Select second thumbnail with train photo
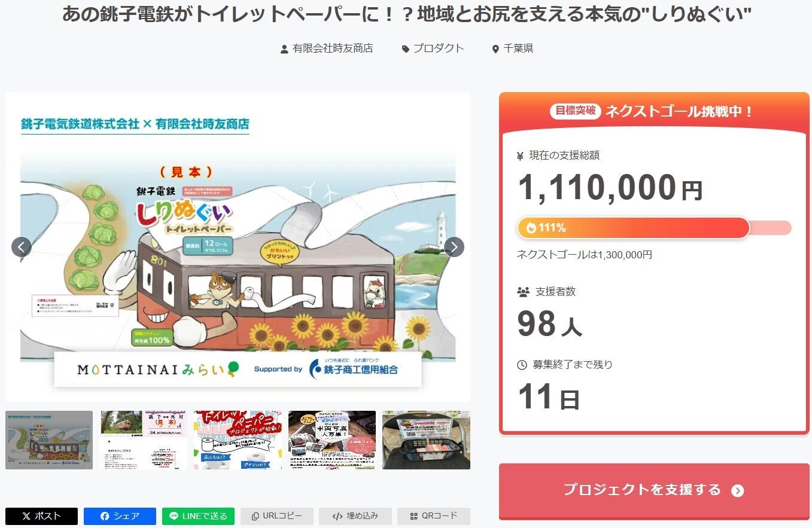 pos(144,440)
